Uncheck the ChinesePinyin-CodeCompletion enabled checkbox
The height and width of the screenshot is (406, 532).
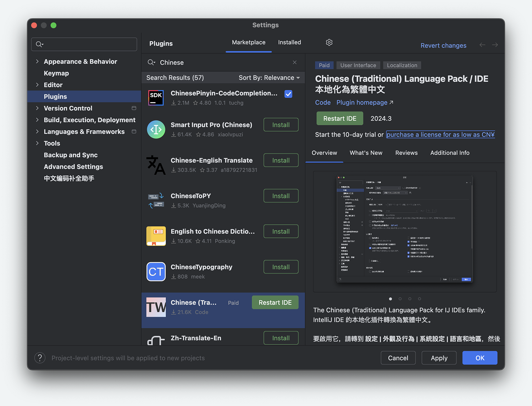click(288, 94)
